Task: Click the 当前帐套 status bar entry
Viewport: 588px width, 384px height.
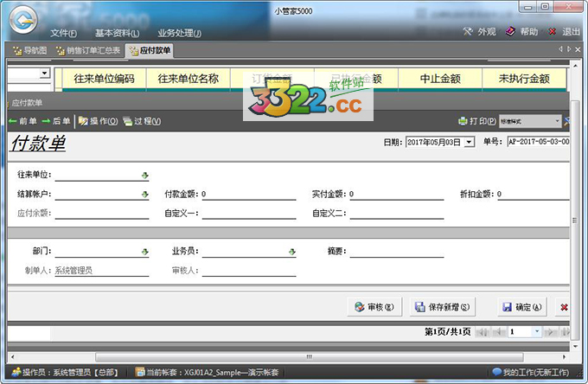Action: coord(207,373)
